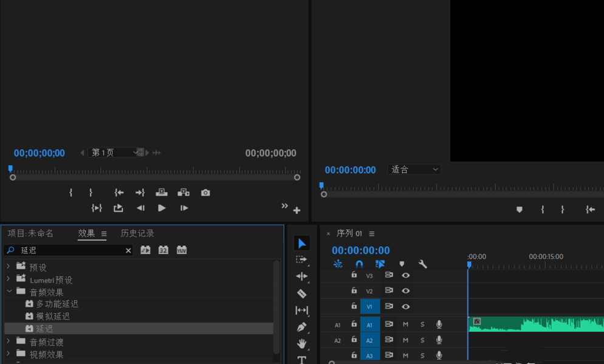Enable voice-over recording on track A1
This screenshot has height=364, width=604.
click(x=439, y=325)
